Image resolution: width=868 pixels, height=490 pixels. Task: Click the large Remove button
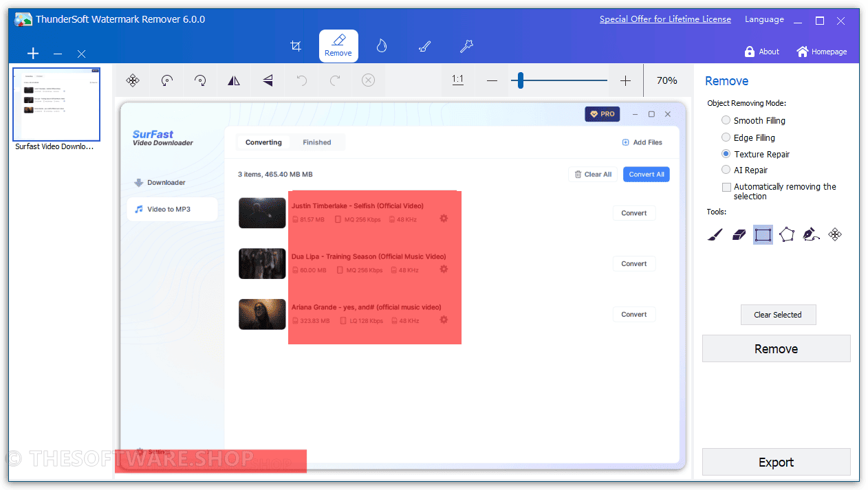[x=776, y=348]
